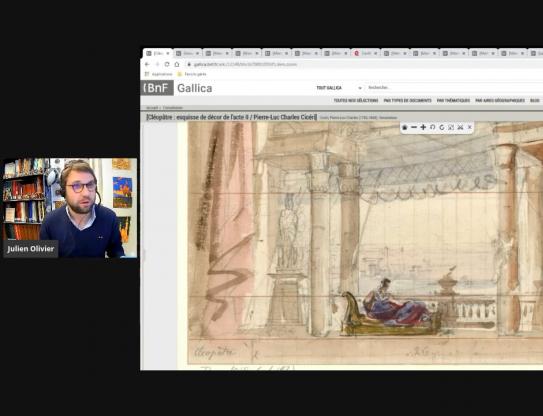Open the Applications bookmarks shortcut
The width and height of the screenshot is (543, 416).
(x=159, y=74)
